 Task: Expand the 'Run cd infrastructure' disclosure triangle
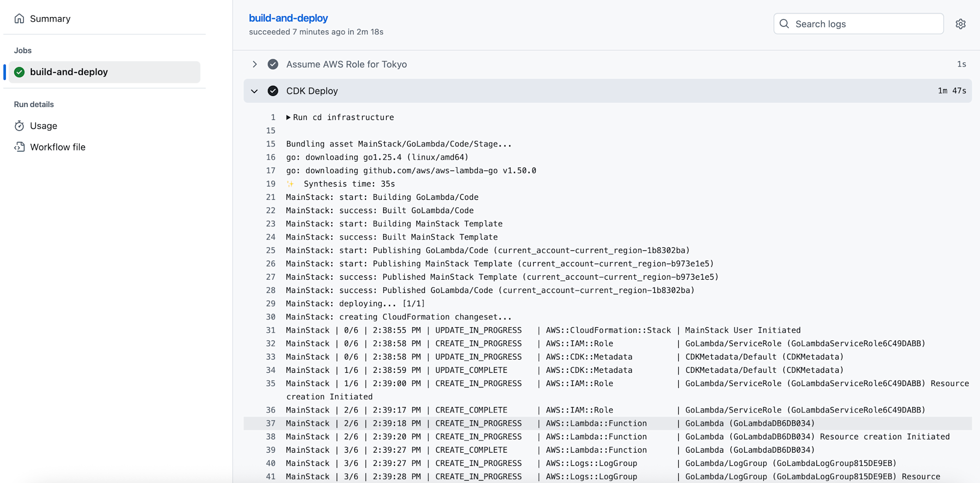(289, 118)
